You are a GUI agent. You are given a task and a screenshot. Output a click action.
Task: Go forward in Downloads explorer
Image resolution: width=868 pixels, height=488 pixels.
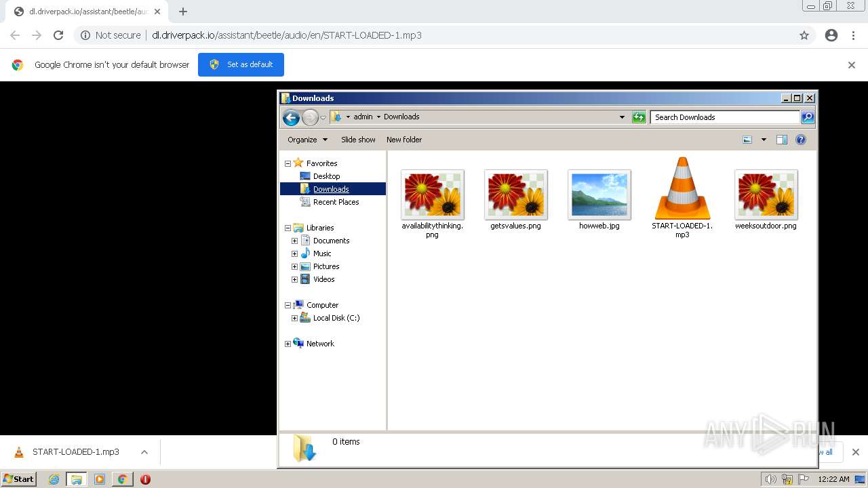(x=310, y=117)
